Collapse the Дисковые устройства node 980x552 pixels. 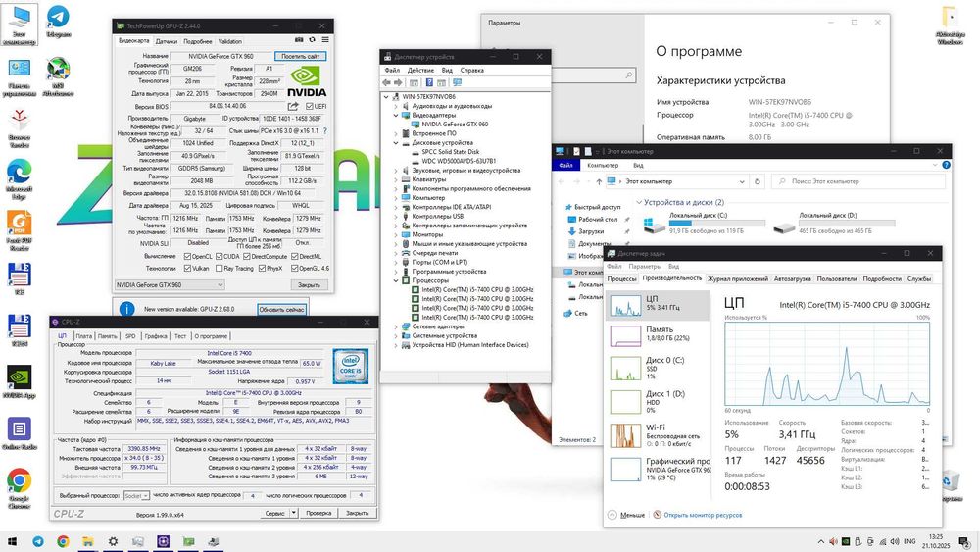[396, 142]
